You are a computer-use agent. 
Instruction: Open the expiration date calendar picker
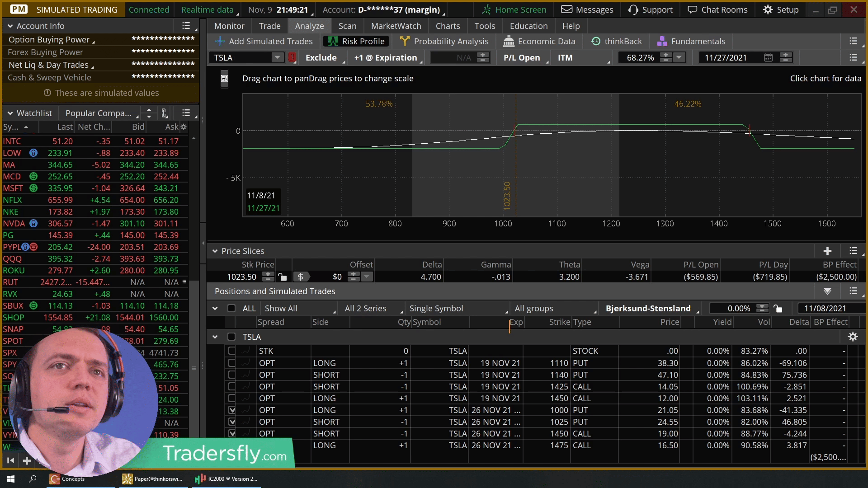point(768,57)
